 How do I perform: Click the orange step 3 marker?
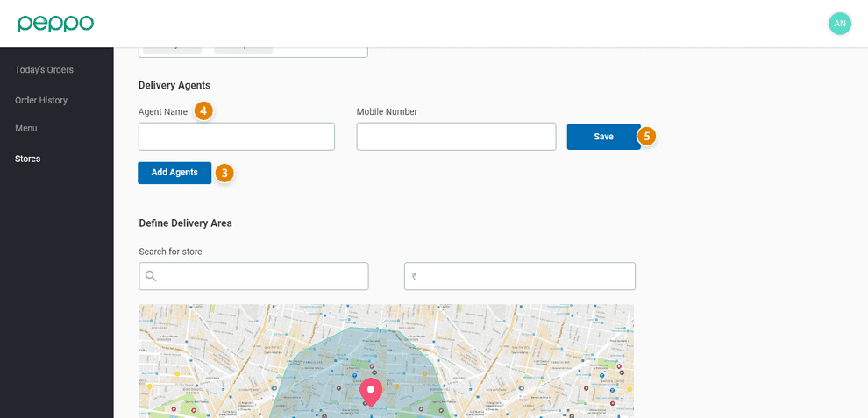click(x=224, y=174)
